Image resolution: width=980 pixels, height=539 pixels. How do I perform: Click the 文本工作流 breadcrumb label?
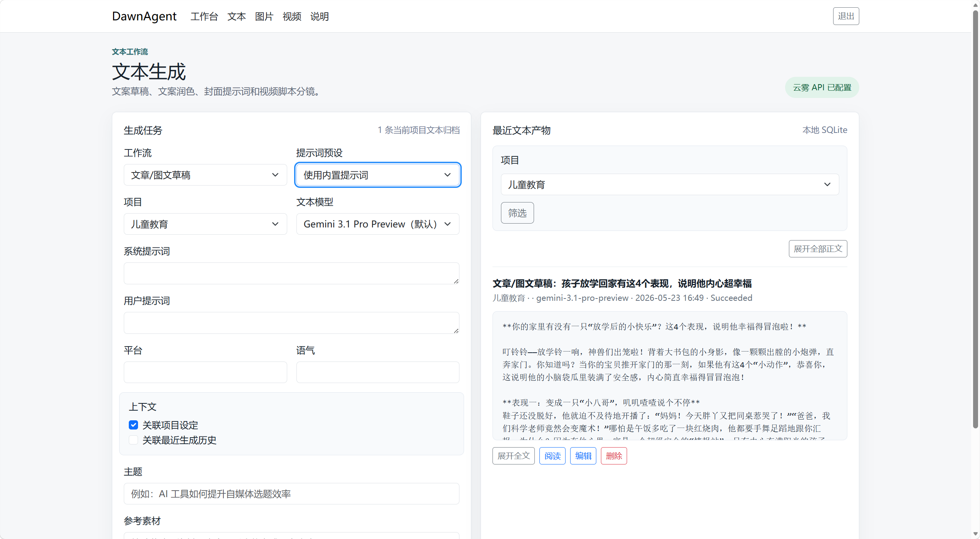tap(130, 51)
